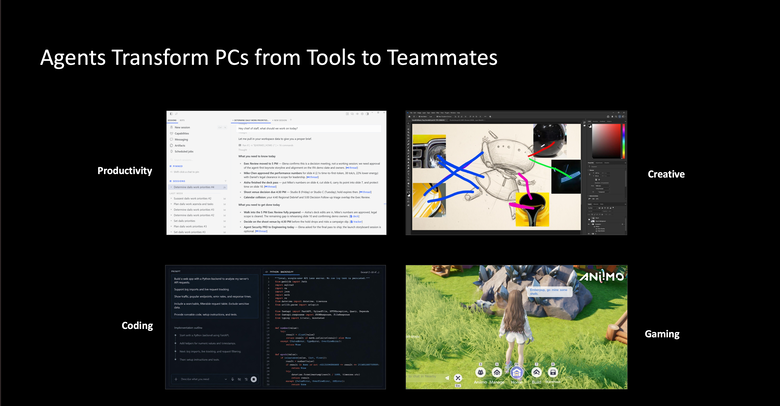Select the Move tool at top of Photoshop toolbar
The height and width of the screenshot is (406, 780).
409,124
